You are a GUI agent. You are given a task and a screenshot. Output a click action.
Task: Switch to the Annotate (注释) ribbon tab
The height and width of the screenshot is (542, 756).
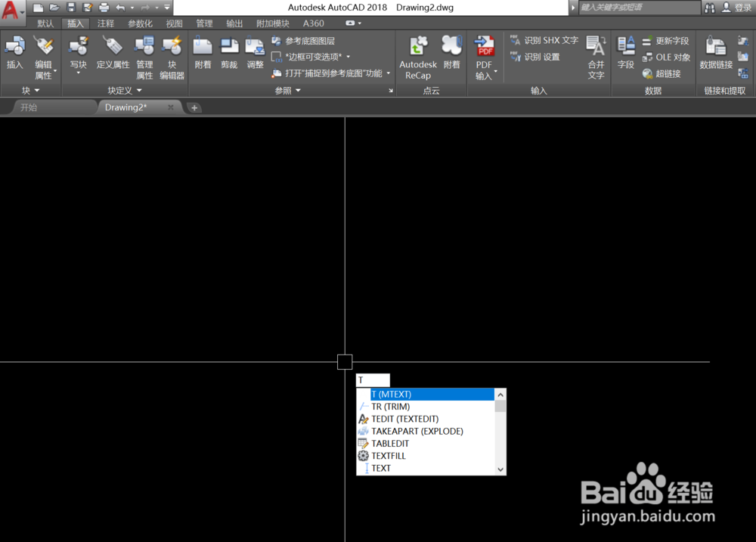tap(106, 23)
